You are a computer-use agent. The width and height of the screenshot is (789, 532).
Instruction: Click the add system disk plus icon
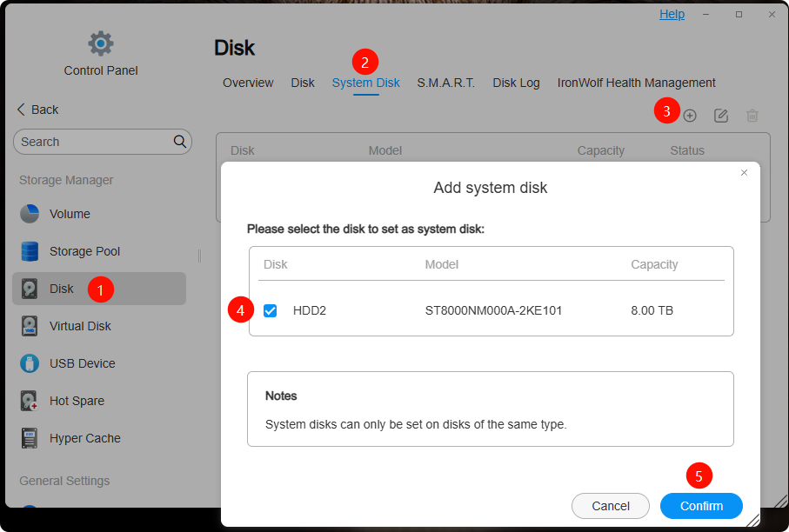690,116
